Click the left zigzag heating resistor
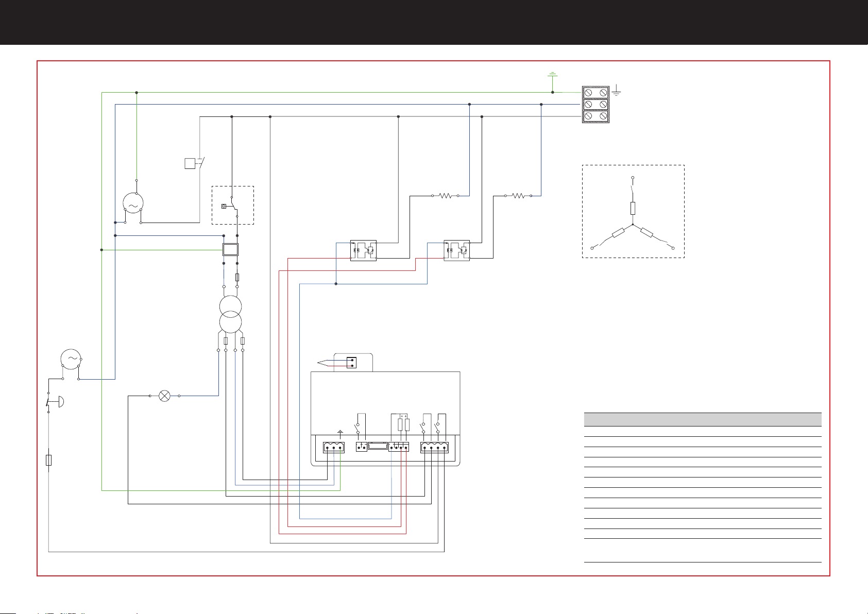Screen dimensions: 868x614 point(445,196)
